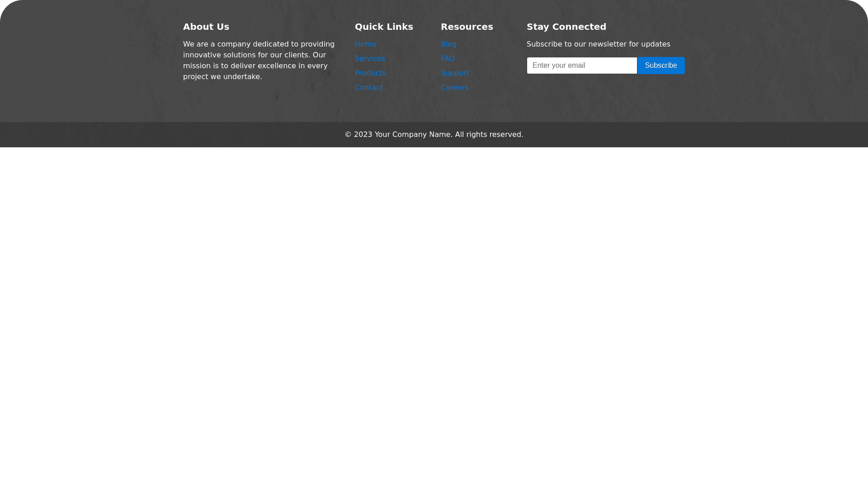Click 'All rights reserved.' footer text

[x=489, y=135]
